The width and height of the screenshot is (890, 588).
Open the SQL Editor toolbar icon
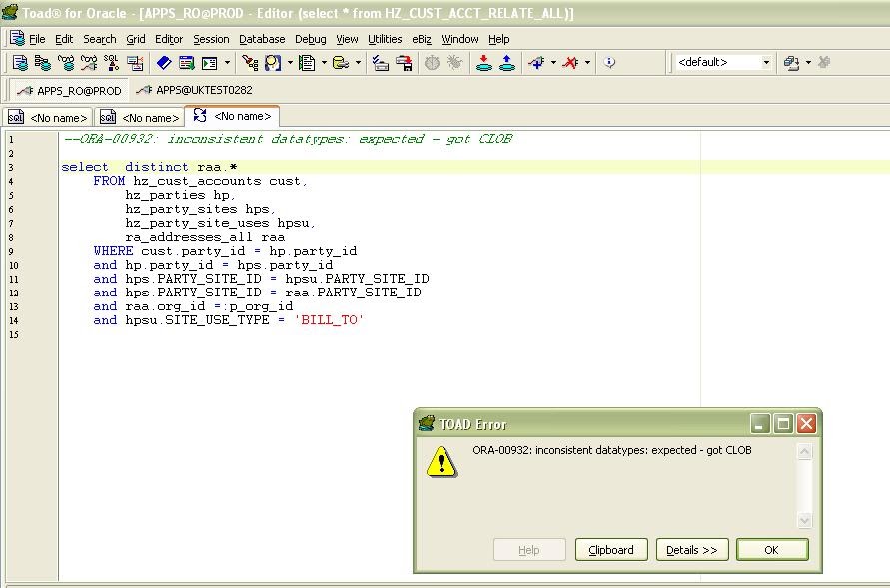[20, 62]
